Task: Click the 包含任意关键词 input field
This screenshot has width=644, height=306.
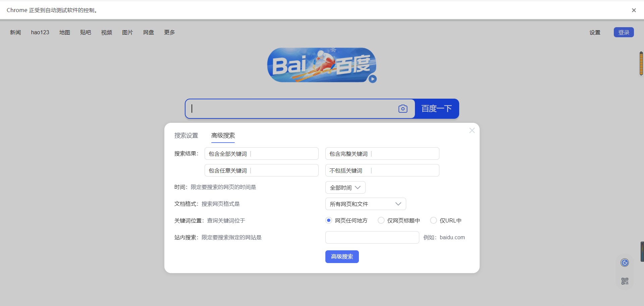Action: (262, 170)
